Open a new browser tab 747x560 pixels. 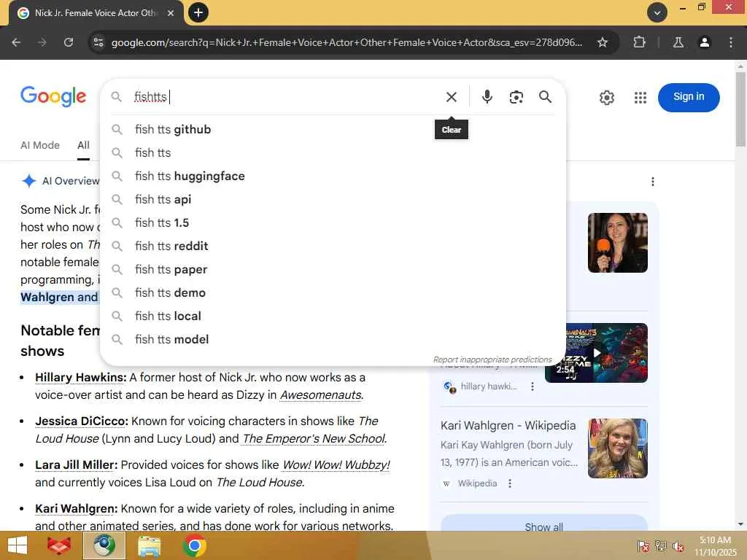(198, 12)
